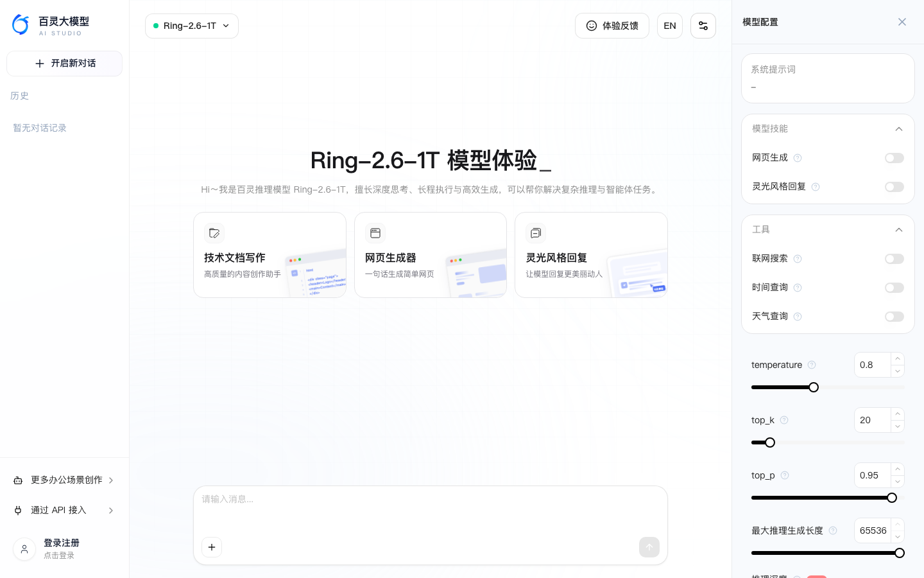Click the robot icon beside 更多办公场景创作

[x=18, y=480]
